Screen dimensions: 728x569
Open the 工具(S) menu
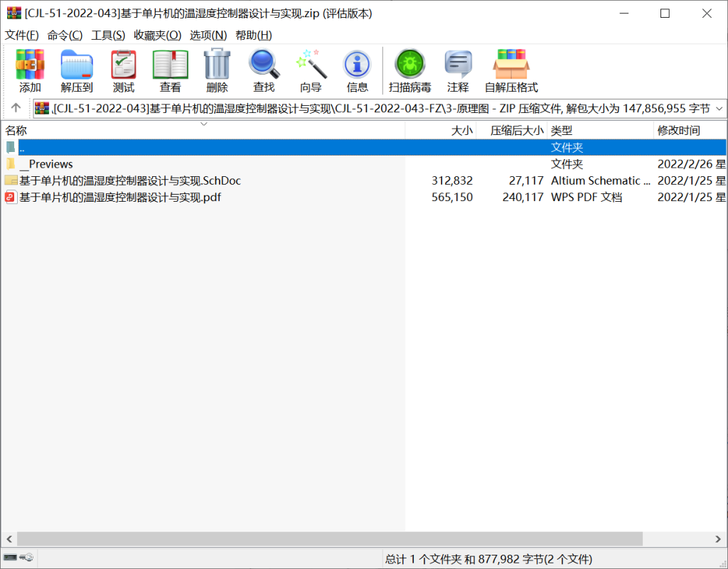click(x=108, y=35)
